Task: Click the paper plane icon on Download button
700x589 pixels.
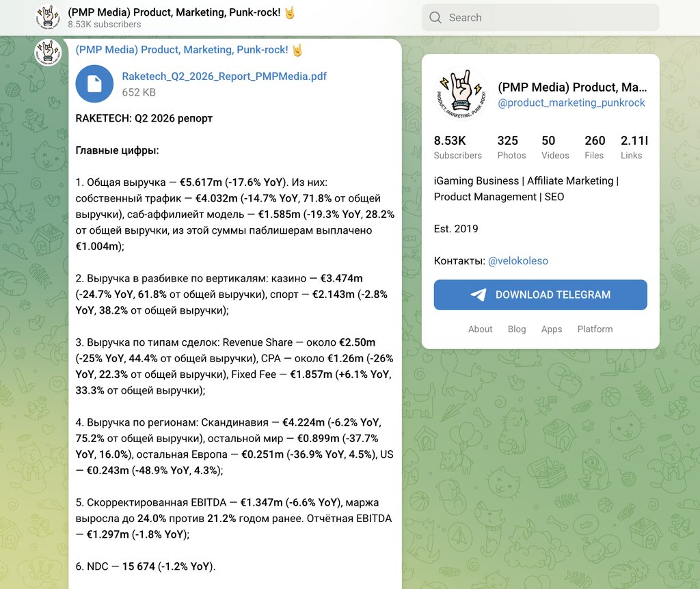Action: point(478,294)
